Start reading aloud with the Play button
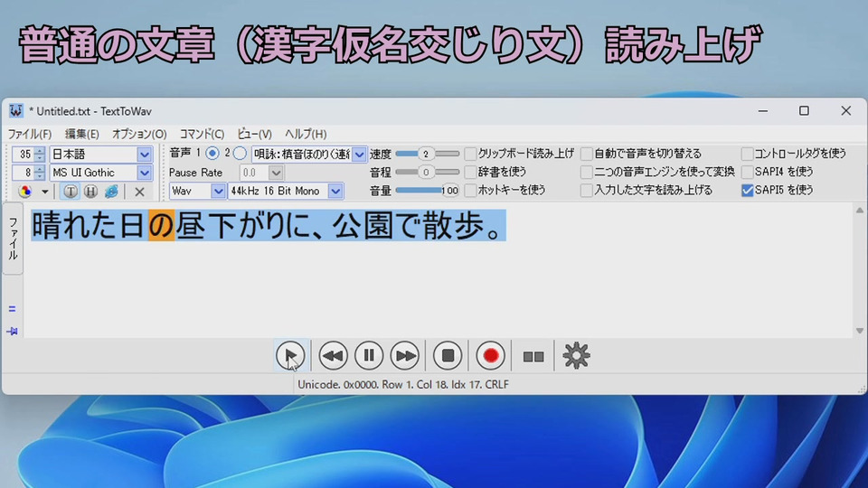868x488 pixels. [290, 356]
